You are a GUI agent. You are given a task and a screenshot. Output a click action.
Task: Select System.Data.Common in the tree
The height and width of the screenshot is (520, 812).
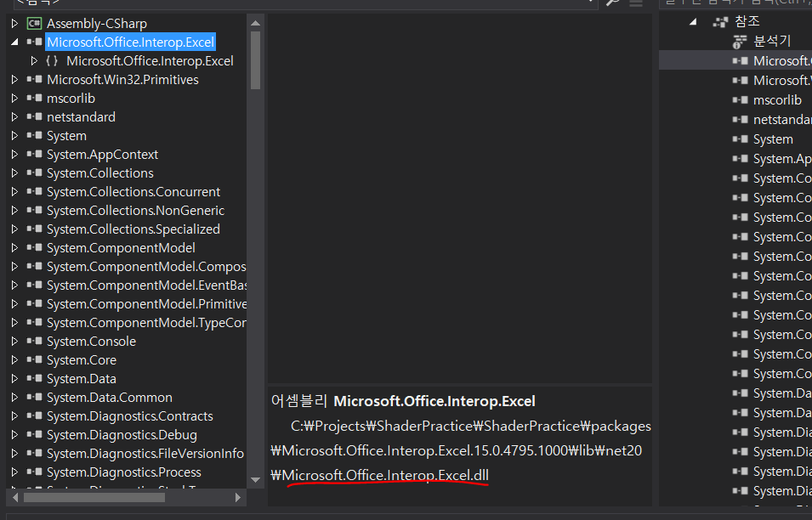pyautogui.click(x=110, y=397)
